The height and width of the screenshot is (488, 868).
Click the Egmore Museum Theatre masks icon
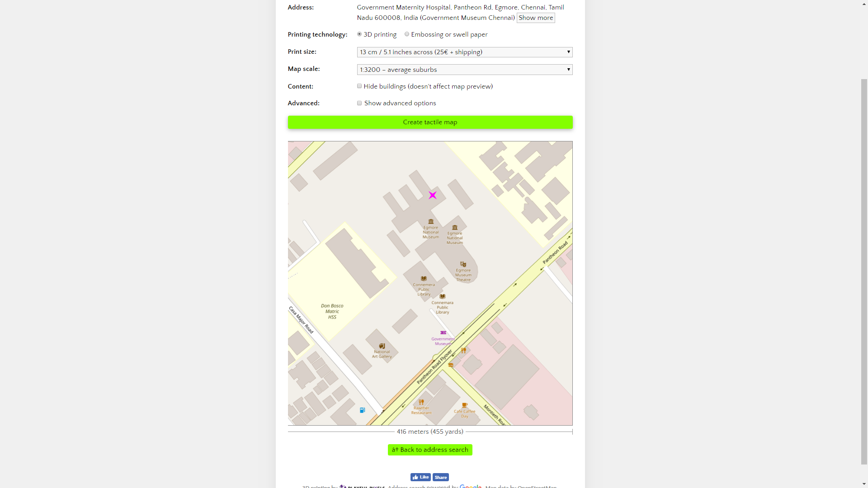pyautogui.click(x=463, y=264)
